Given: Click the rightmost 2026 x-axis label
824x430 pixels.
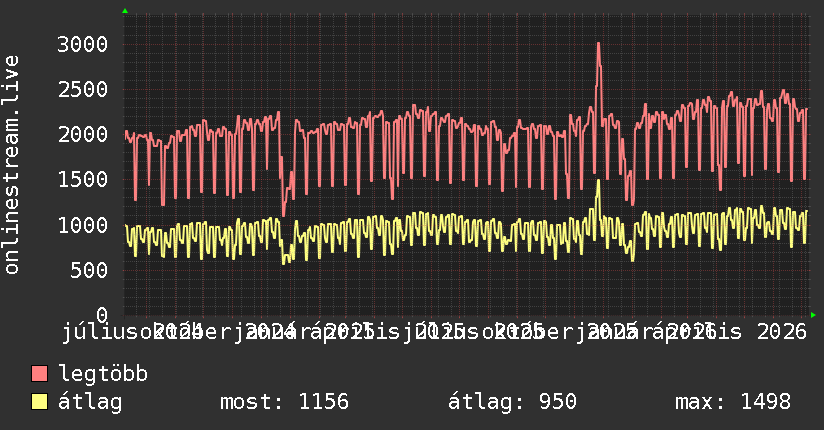Looking at the screenshot, I should (x=782, y=332).
